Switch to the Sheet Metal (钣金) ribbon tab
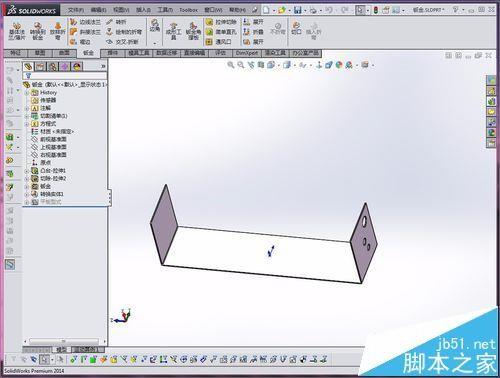Image resolution: width=500 pixels, height=378 pixels. click(x=88, y=53)
